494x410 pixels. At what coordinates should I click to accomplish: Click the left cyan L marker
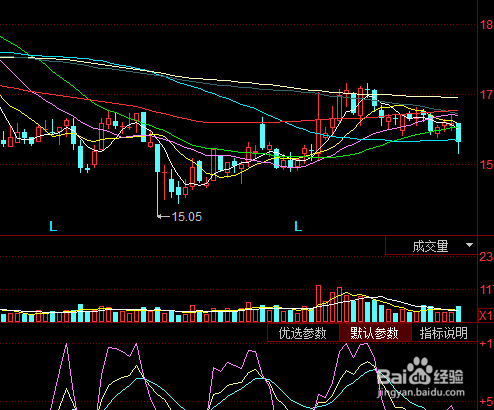(x=53, y=226)
